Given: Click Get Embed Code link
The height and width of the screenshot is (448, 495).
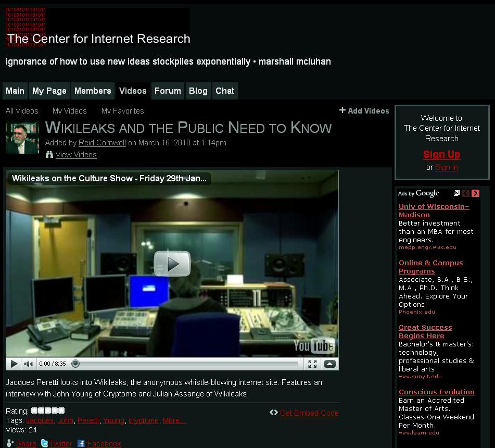Looking at the screenshot, I should pos(309,413).
